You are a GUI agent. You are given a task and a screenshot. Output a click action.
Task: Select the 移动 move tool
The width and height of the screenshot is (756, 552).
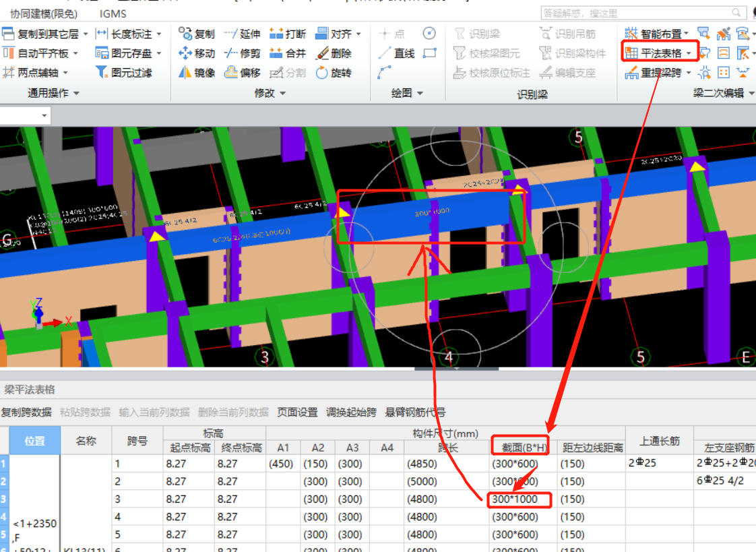pyautogui.click(x=197, y=53)
